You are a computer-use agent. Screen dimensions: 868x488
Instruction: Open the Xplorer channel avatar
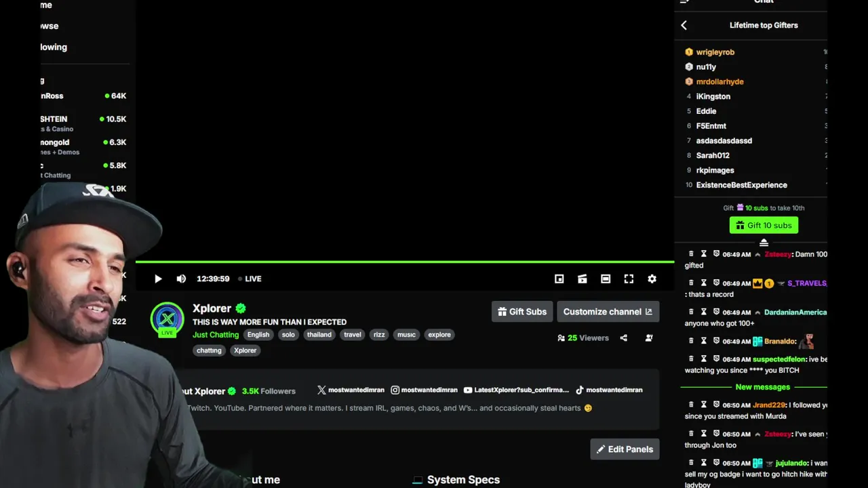167,319
